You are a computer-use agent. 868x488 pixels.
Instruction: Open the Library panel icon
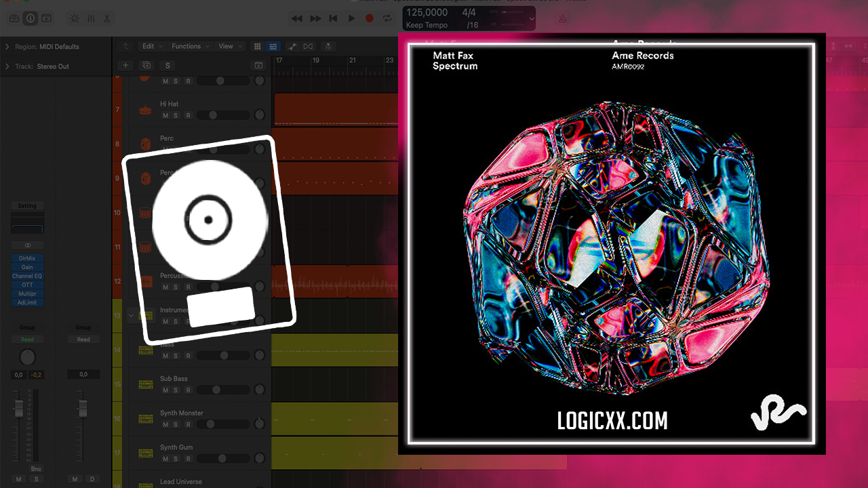13,18
